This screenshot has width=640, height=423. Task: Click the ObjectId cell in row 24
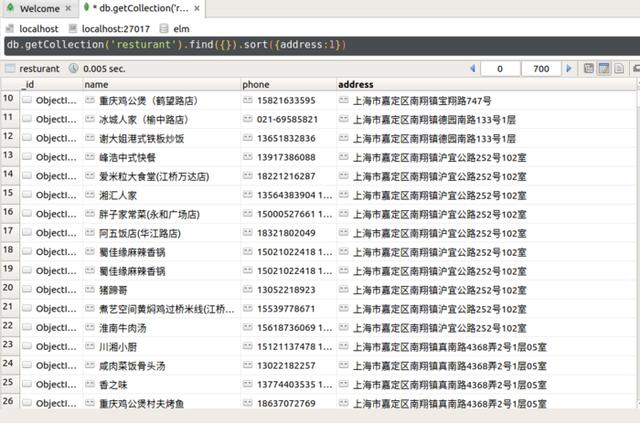coord(51,365)
